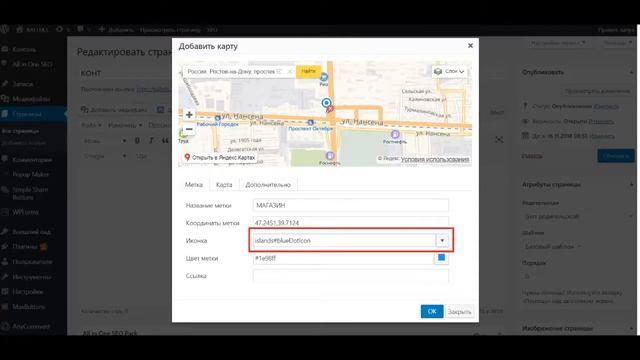Open map in Яндекс Карты link
This screenshot has width=640, height=360.
pyautogui.click(x=220, y=157)
